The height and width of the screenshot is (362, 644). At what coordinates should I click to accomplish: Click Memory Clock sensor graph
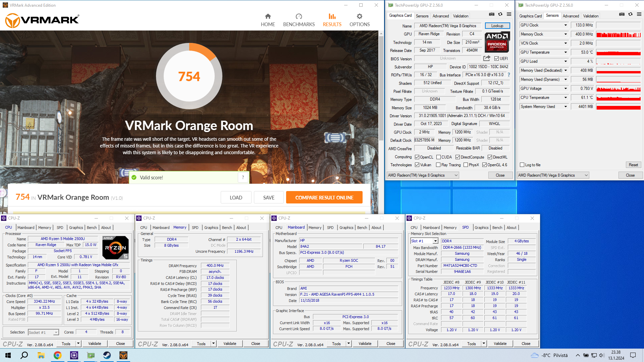pos(618,34)
